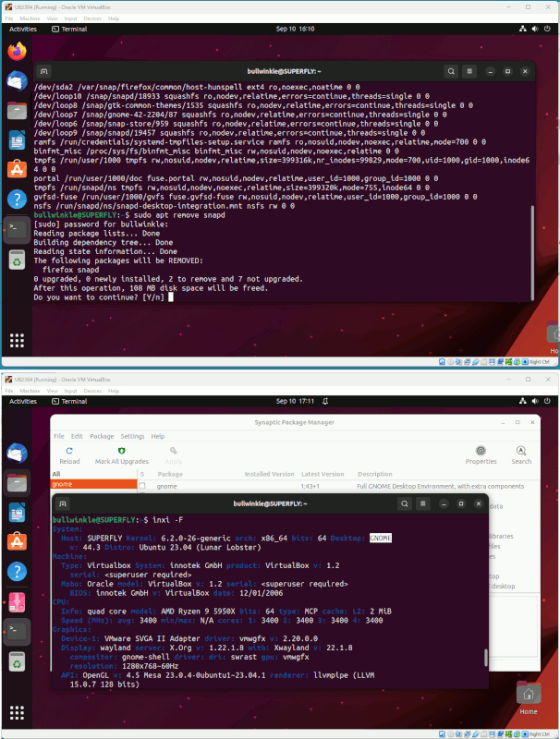This screenshot has width=560, height=739.
Task: Click network status icon beside the 16:10 clock
Action: tap(523, 29)
